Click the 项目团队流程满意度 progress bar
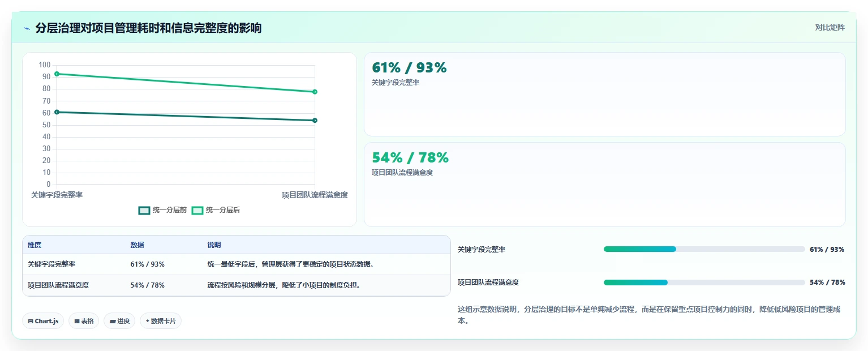868x351 pixels. (x=704, y=282)
